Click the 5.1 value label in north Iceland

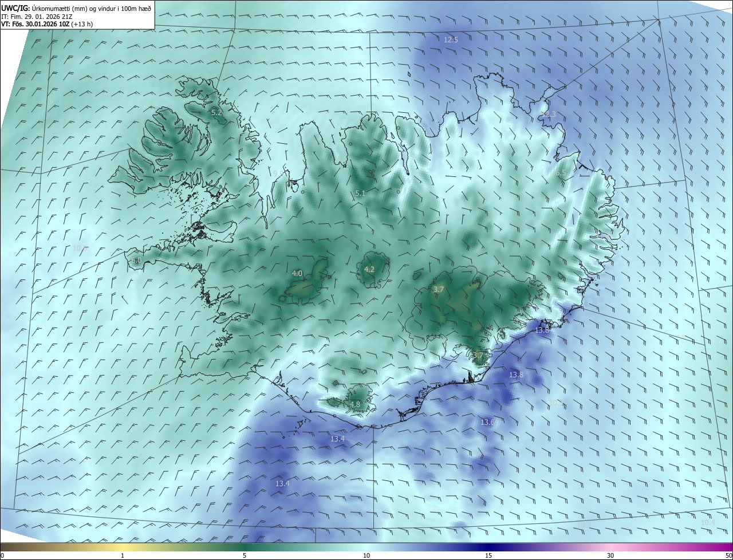[360, 194]
